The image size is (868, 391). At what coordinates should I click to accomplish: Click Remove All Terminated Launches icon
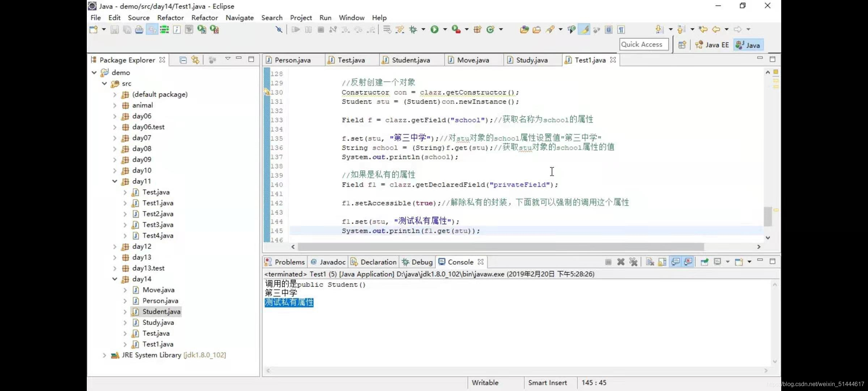click(x=633, y=262)
